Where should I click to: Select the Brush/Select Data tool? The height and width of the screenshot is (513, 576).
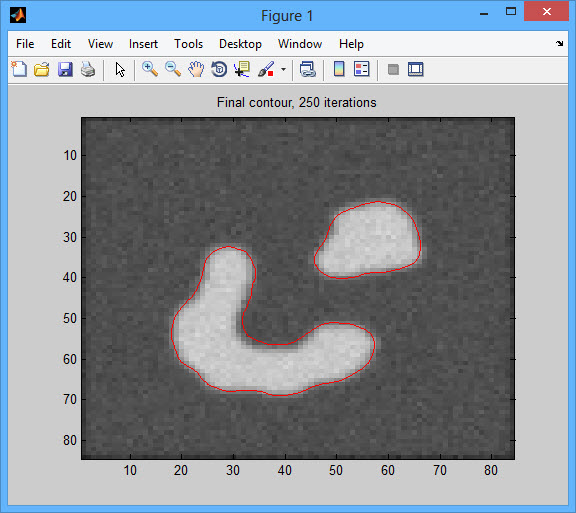coord(266,69)
